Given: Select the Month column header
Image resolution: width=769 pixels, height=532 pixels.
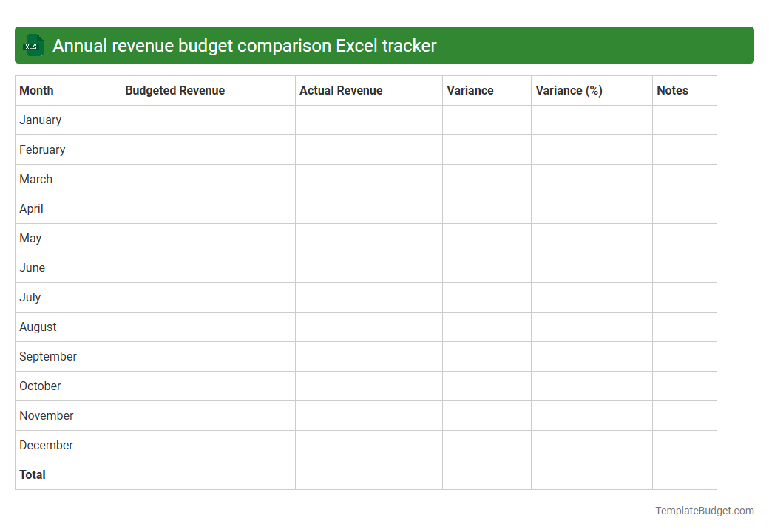Looking at the screenshot, I should [x=36, y=90].
